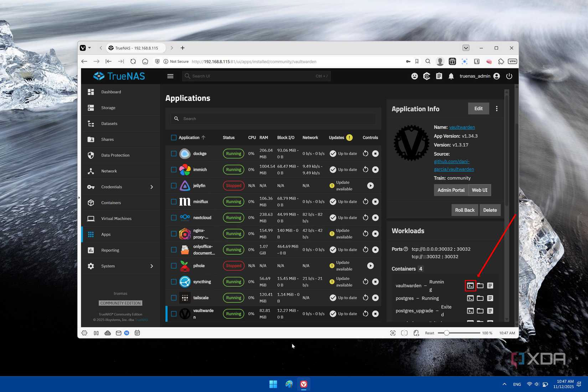The width and height of the screenshot is (588, 392).
Task: Select the syncthing app checkbox
Action: [174, 282]
